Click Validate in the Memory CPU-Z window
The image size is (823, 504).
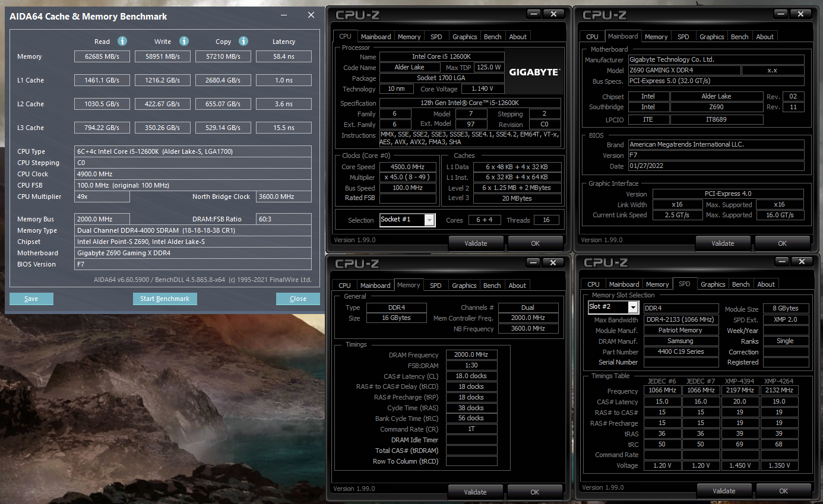point(475,491)
